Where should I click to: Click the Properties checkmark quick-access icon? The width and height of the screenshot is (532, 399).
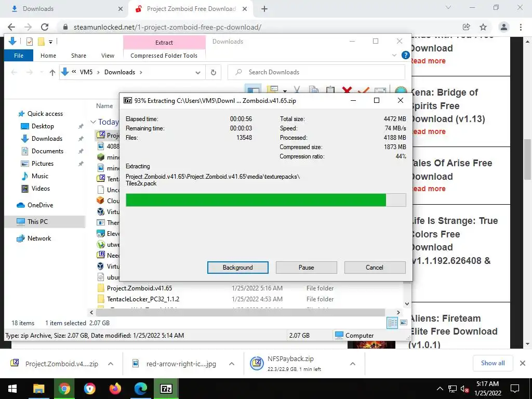(30, 42)
